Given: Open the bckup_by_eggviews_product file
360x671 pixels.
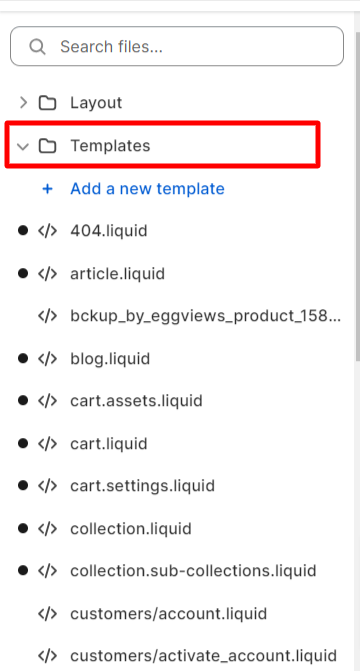Looking at the screenshot, I should tap(205, 316).
